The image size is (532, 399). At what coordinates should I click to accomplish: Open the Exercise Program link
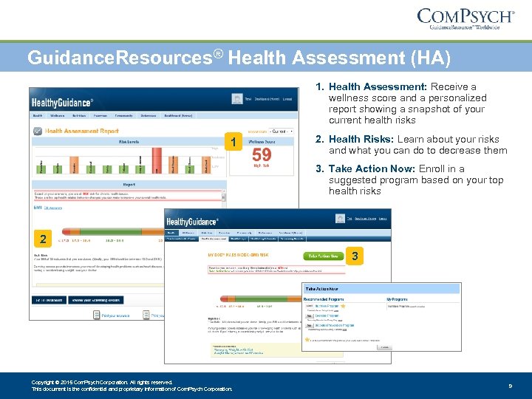pyautogui.click(x=327, y=316)
